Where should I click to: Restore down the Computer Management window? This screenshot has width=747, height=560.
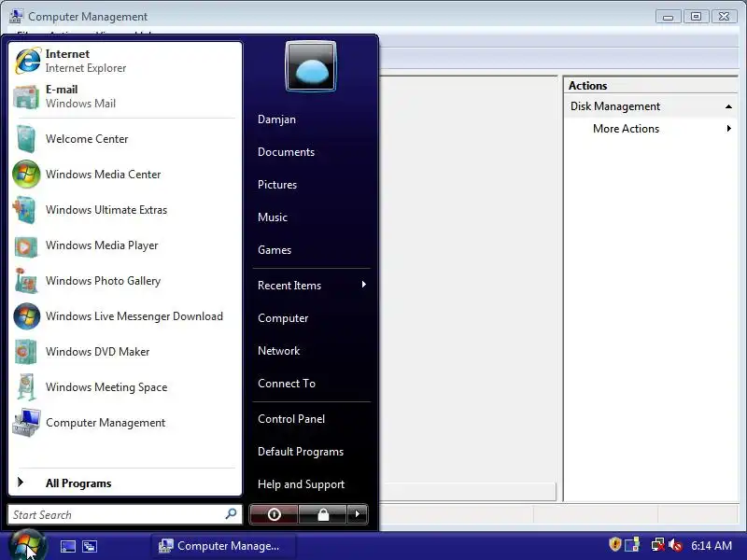[696, 17]
